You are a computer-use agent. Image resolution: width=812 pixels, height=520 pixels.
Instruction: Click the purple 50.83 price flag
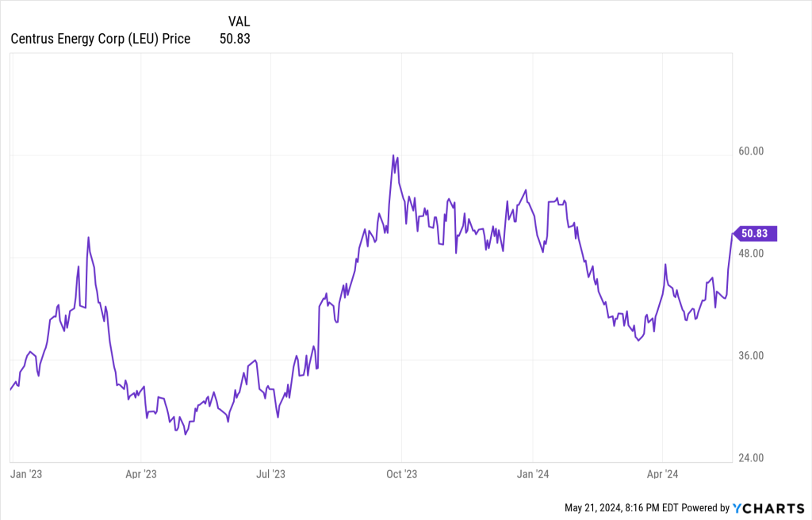point(756,233)
